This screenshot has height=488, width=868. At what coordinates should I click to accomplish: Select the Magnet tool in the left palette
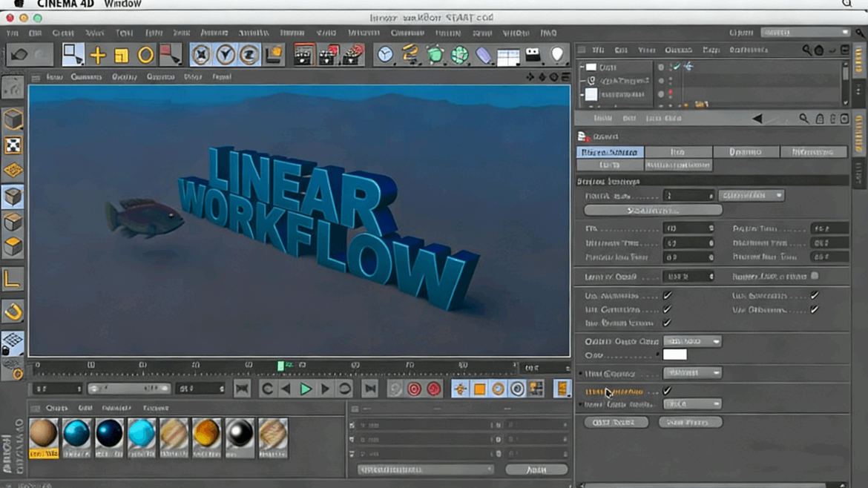click(x=12, y=312)
